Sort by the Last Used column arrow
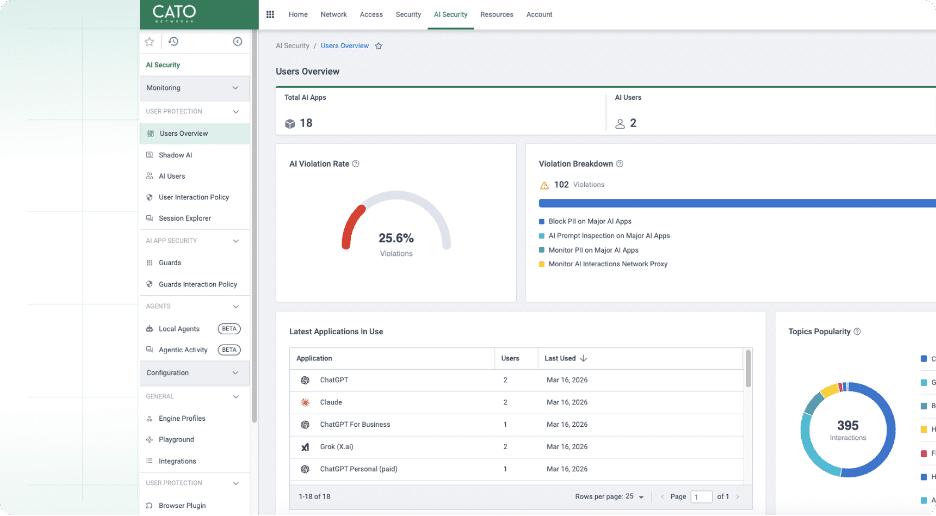Screen dimensions: 936x516 (x=583, y=358)
